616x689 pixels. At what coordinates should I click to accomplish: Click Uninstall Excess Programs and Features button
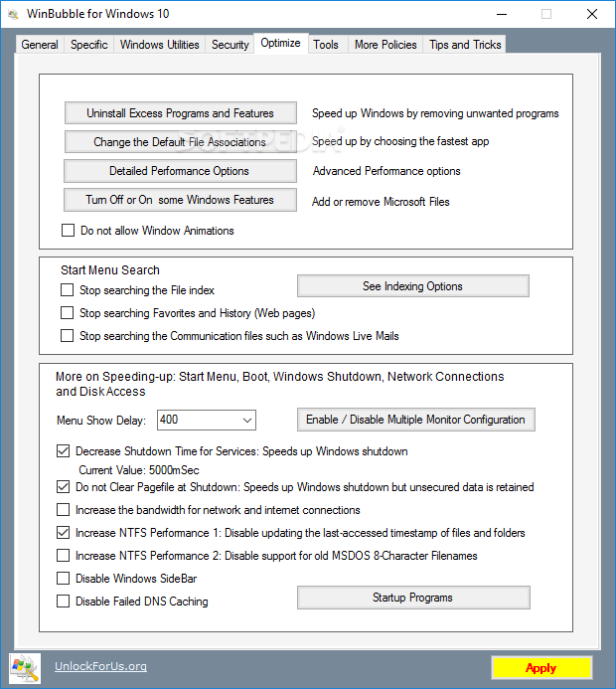coord(180,113)
